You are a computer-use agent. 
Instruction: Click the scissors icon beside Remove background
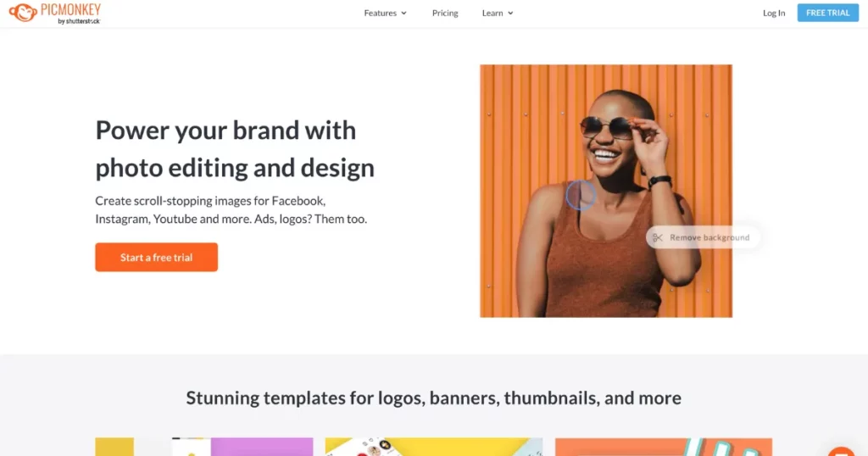point(658,238)
